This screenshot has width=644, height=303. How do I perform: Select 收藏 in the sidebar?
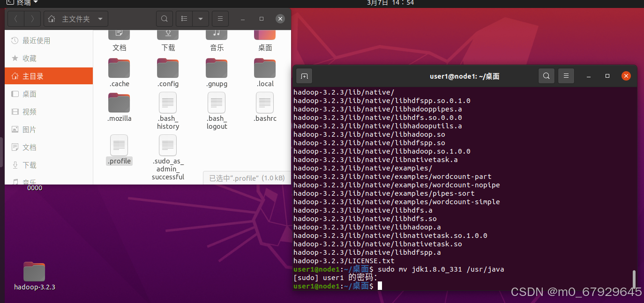(49, 59)
